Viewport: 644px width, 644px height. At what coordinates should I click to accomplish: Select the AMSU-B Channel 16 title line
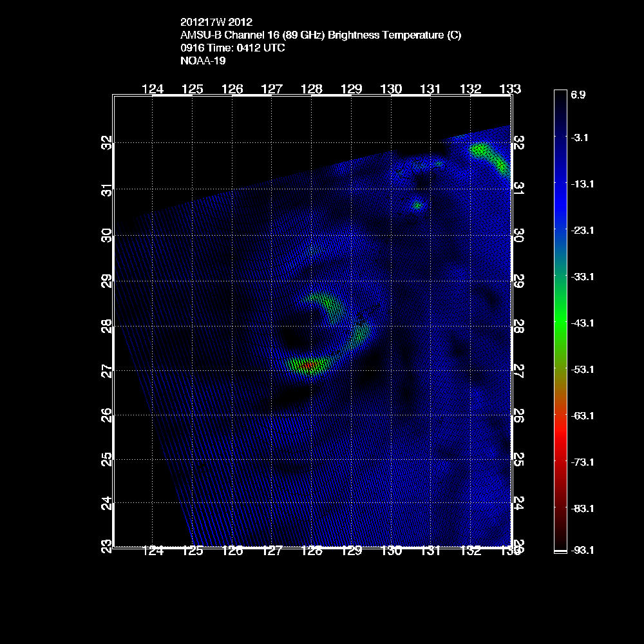[x=321, y=35]
